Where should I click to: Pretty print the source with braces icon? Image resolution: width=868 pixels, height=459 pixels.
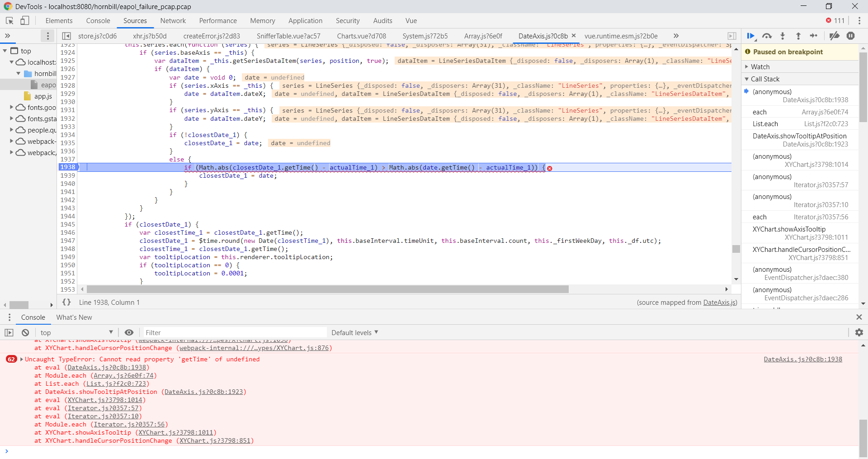click(66, 302)
